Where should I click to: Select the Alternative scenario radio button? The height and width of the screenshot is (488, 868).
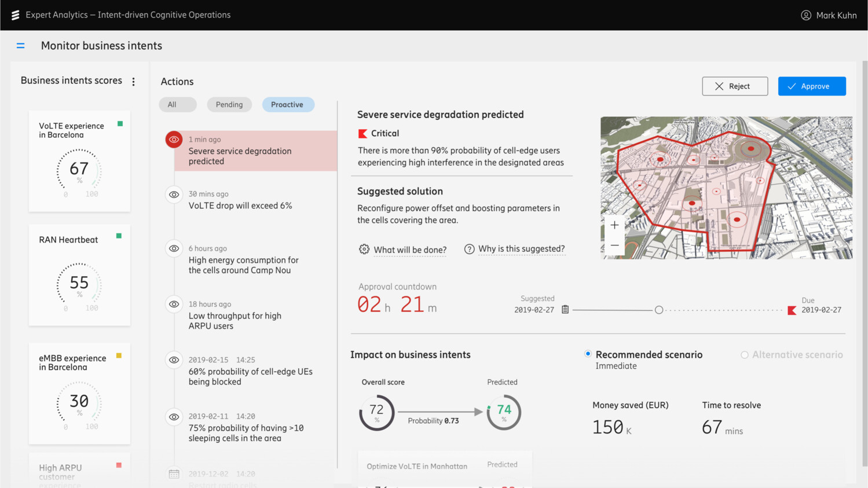pyautogui.click(x=744, y=355)
